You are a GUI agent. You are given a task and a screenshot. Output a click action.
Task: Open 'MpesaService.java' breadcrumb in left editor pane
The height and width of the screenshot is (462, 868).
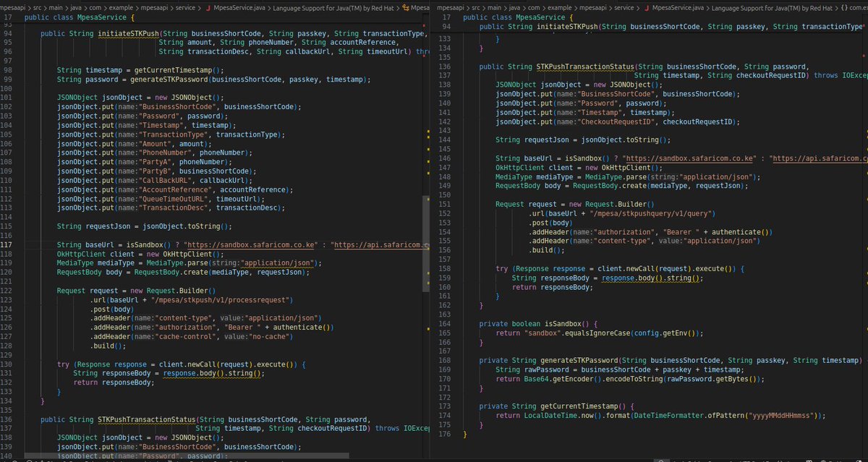[241, 7]
